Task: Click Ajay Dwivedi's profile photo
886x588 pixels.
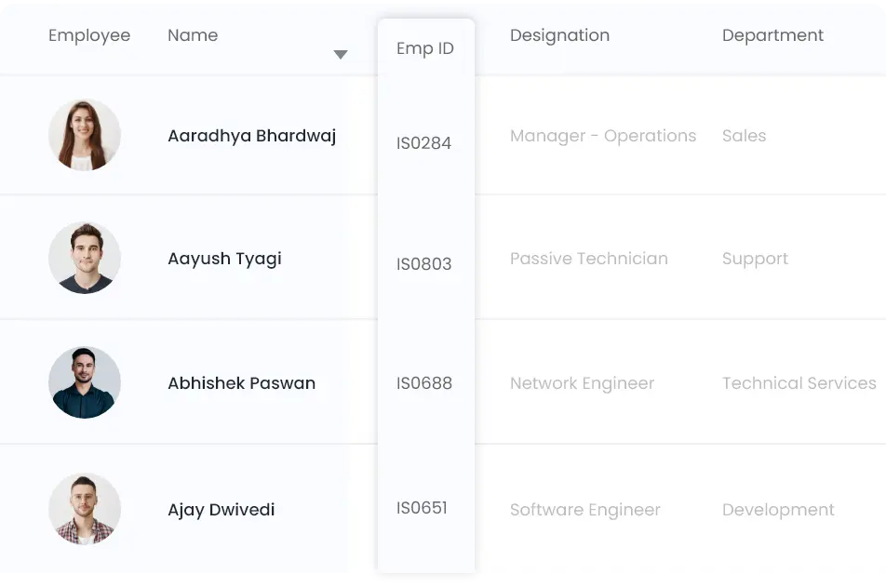Action: (85, 509)
